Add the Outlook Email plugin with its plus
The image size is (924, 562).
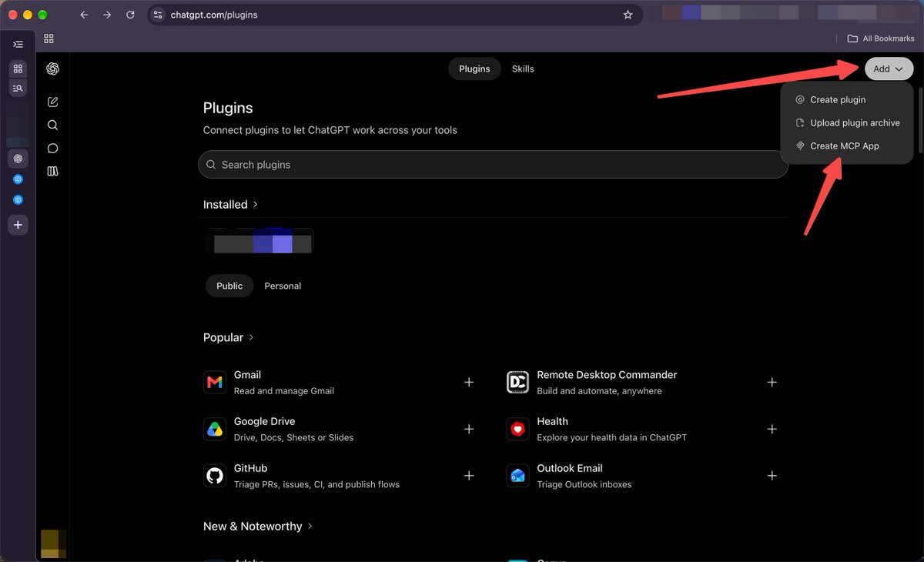tap(772, 476)
